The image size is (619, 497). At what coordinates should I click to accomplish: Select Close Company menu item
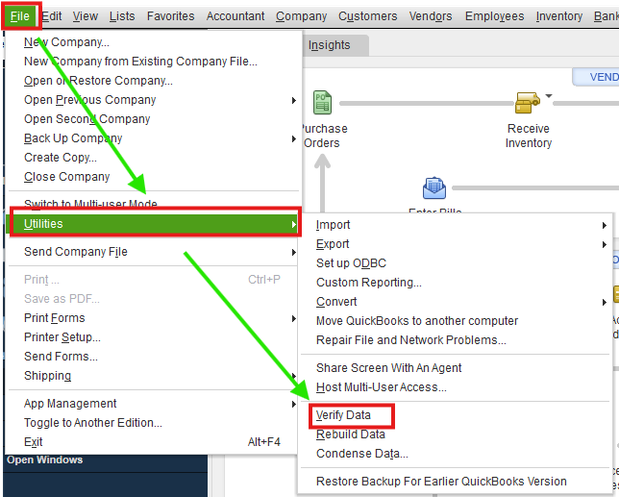153,176
